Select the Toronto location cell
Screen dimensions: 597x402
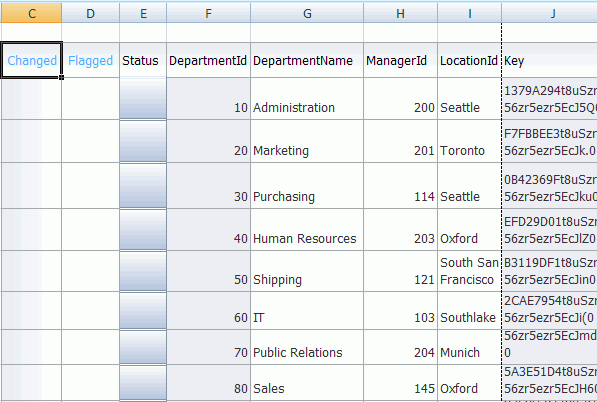469,141
